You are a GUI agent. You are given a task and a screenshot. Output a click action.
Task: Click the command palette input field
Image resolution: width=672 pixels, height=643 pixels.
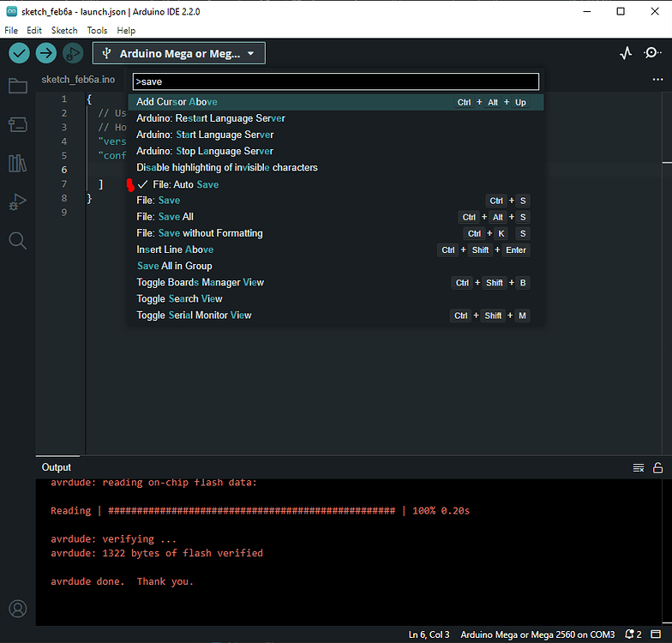point(336,81)
